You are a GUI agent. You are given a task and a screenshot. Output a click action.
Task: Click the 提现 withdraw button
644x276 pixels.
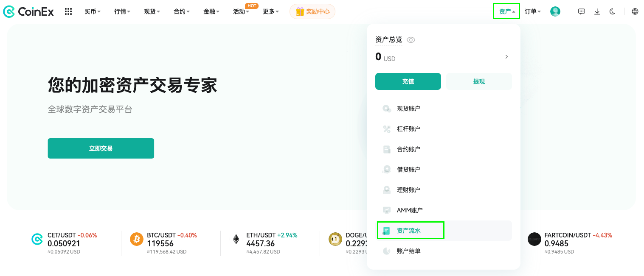point(479,81)
